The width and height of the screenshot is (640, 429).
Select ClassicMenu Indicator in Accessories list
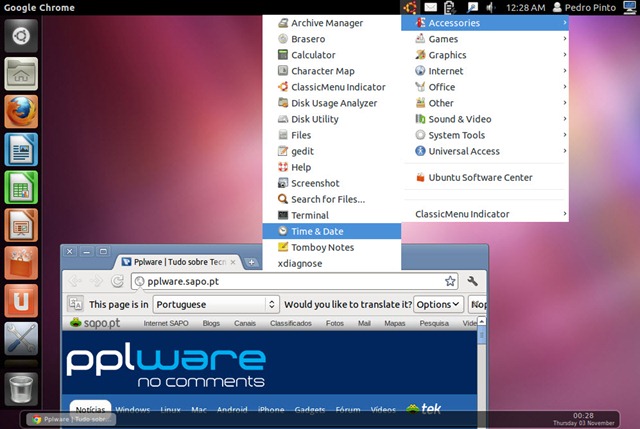coord(332,87)
